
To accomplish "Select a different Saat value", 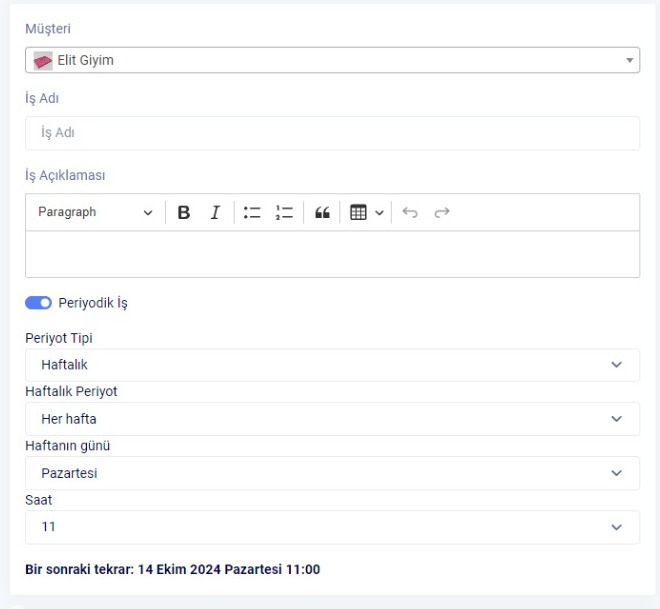I will 332,527.
